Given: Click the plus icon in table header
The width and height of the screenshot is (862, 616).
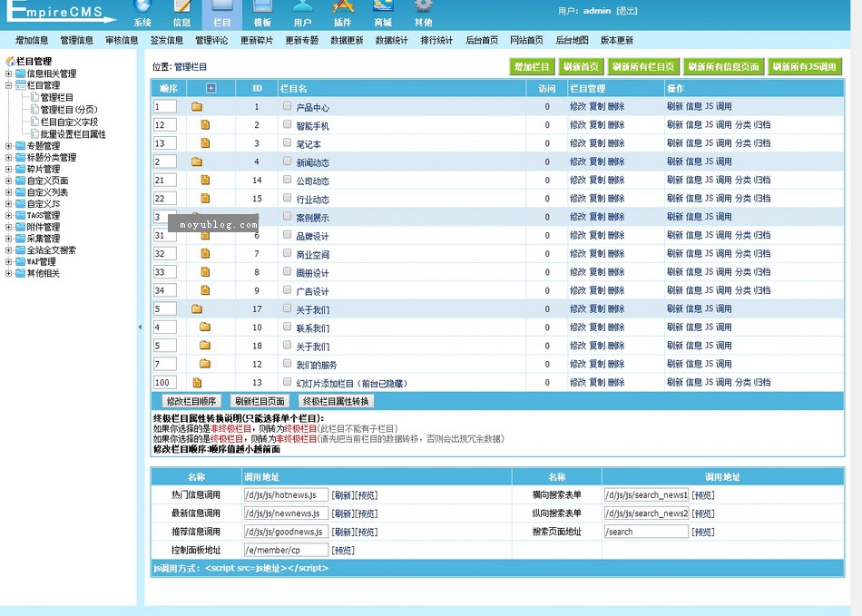Looking at the screenshot, I should (211, 88).
